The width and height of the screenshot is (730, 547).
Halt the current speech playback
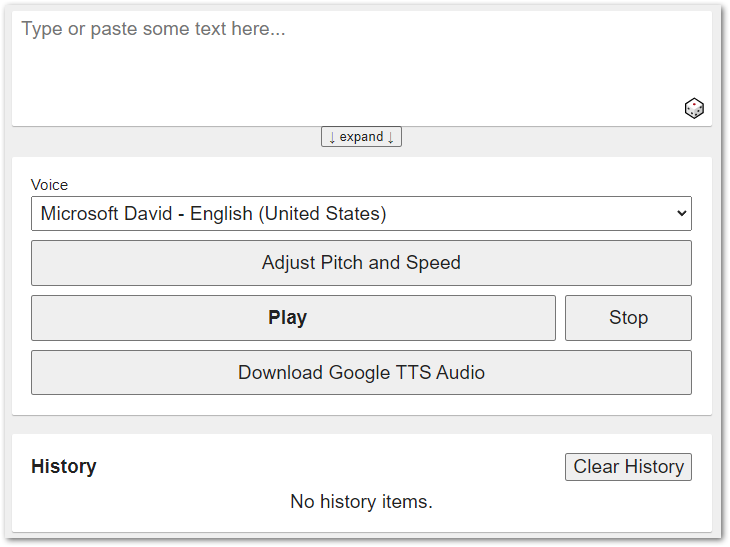point(628,318)
